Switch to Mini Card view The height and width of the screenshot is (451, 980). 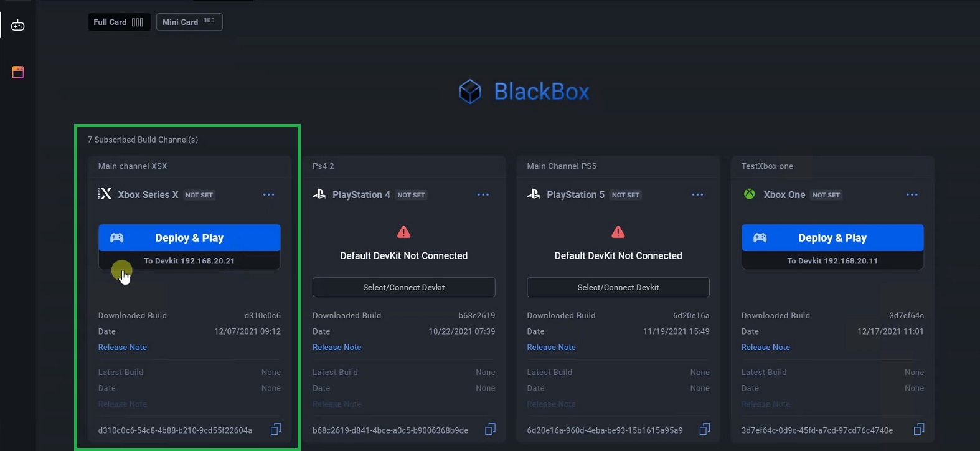point(189,22)
